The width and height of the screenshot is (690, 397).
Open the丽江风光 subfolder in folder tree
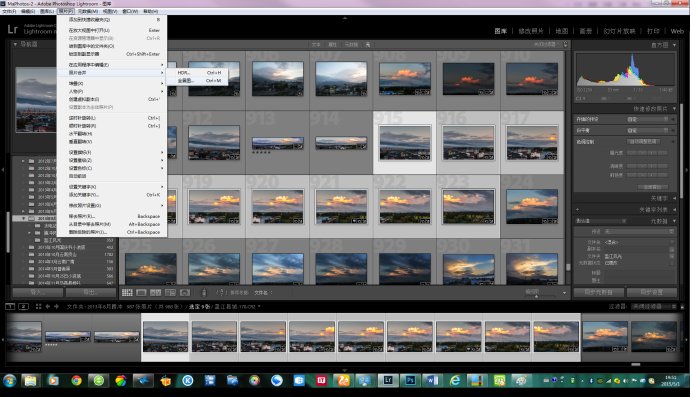point(53,240)
